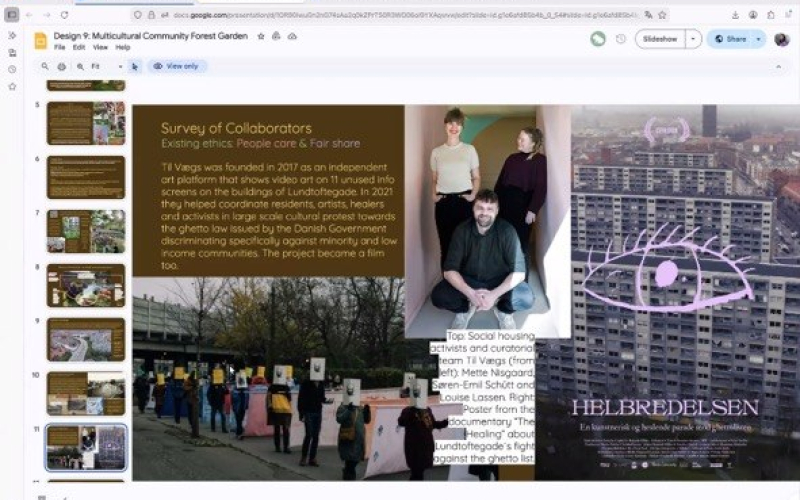
Task: Start the Slideshow
Action: pyautogui.click(x=660, y=39)
